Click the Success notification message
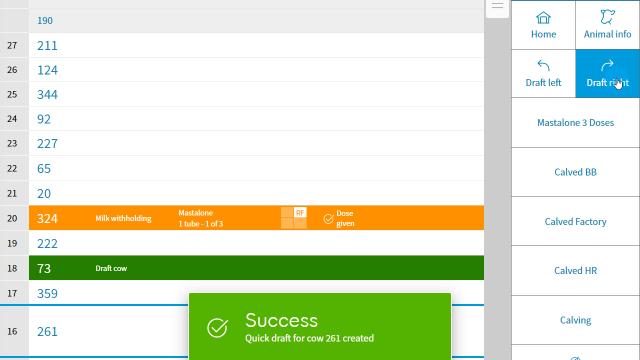 pos(320,327)
